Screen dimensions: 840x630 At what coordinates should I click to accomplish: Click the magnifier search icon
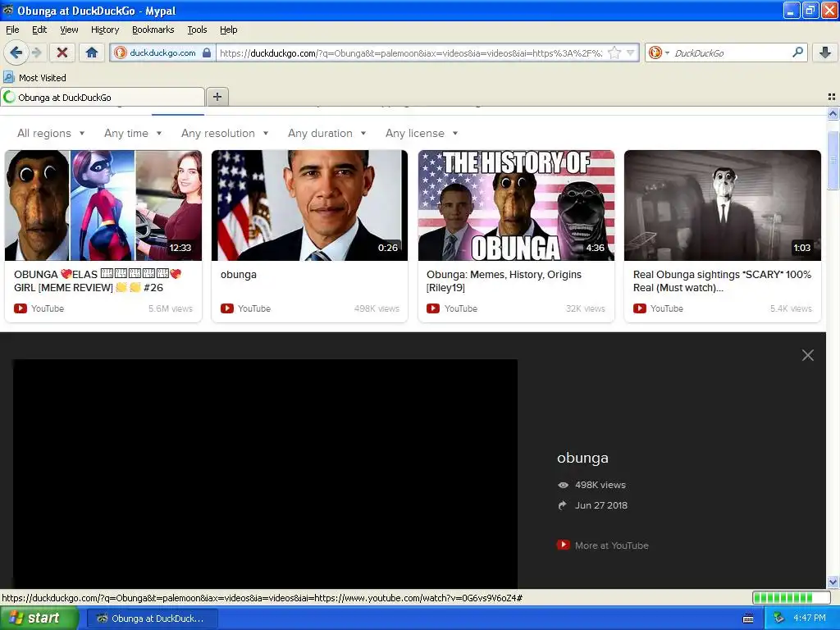(x=797, y=52)
